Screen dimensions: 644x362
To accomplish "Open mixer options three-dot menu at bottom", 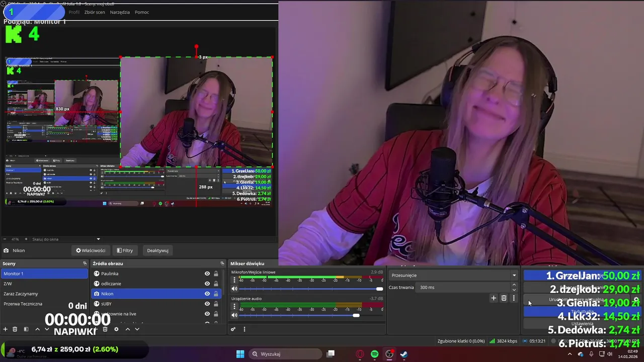I will click(245, 329).
